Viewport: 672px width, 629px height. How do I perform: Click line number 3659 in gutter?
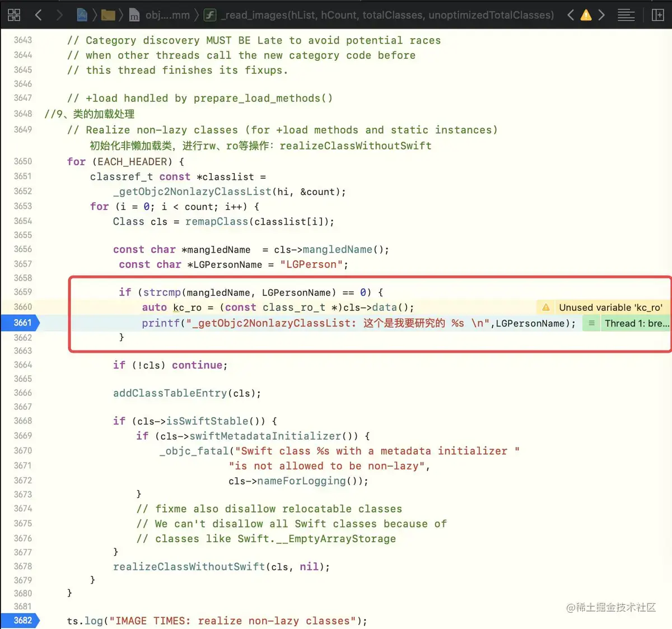click(x=23, y=292)
